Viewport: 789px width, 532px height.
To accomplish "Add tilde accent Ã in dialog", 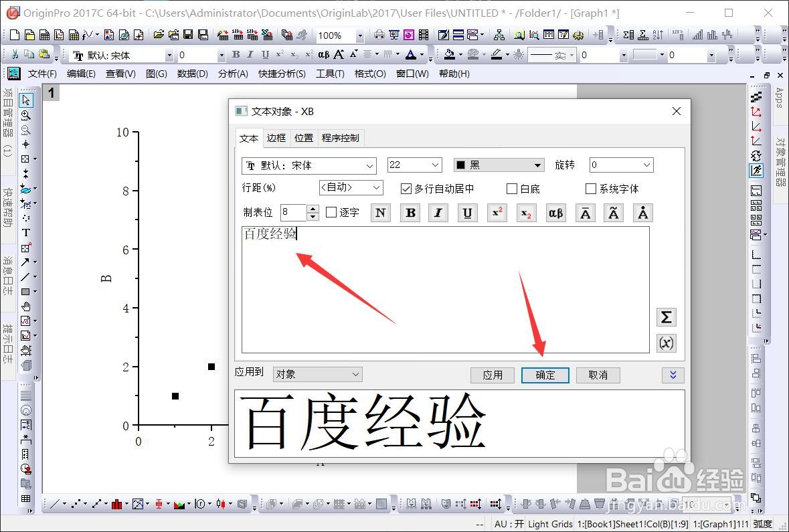I will (x=614, y=213).
